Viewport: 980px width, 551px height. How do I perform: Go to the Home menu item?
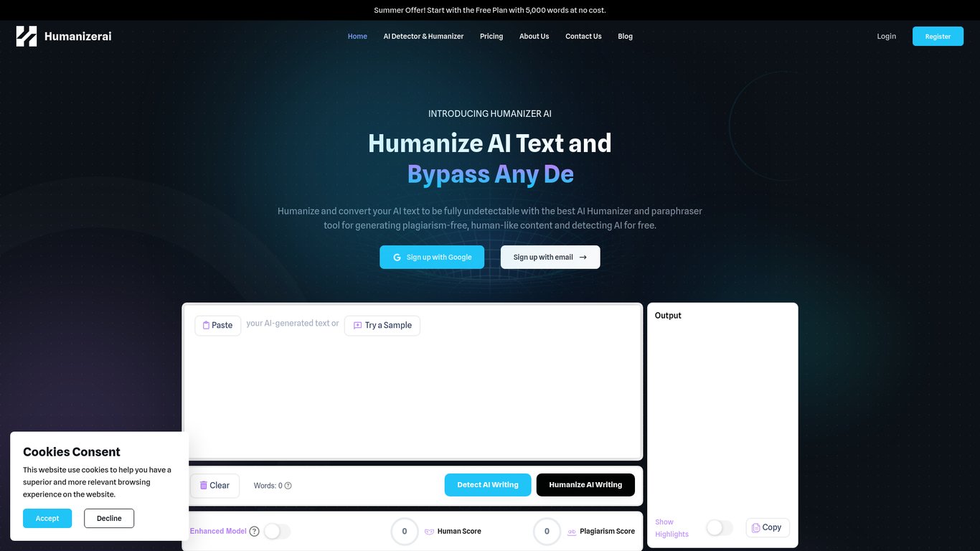[357, 37]
